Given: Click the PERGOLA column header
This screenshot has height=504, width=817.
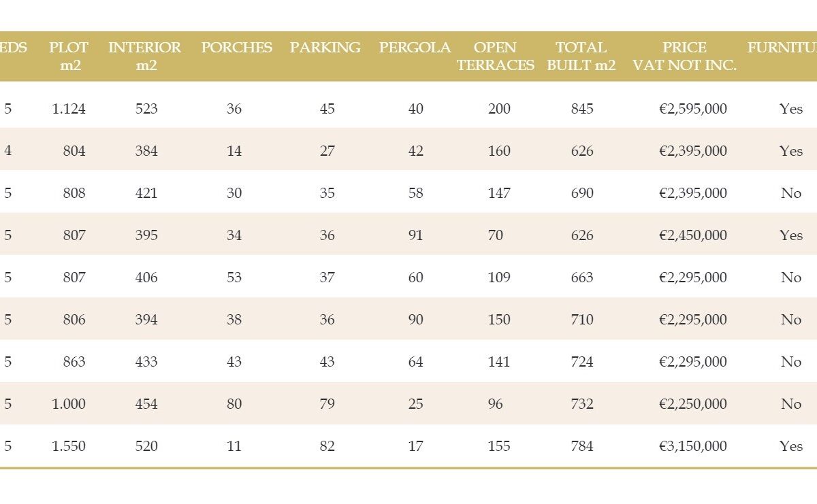Looking at the screenshot, I should (x=415, y=48).
